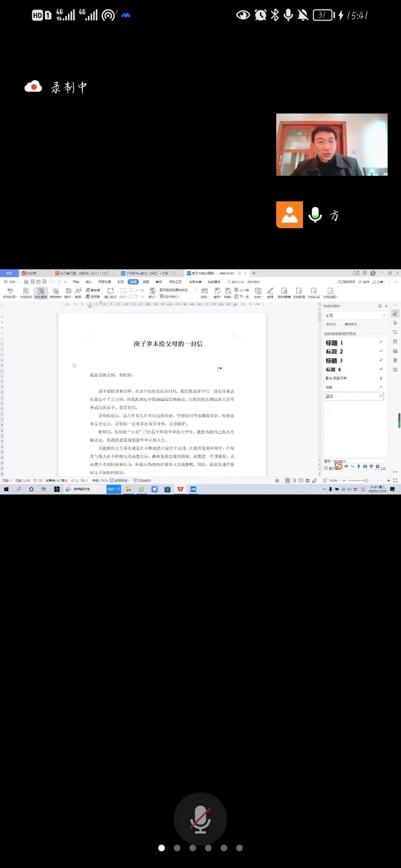This screenshot has width=401, height=868.
Task: Unmute using the large microphone button
Action: coord(200,819)
